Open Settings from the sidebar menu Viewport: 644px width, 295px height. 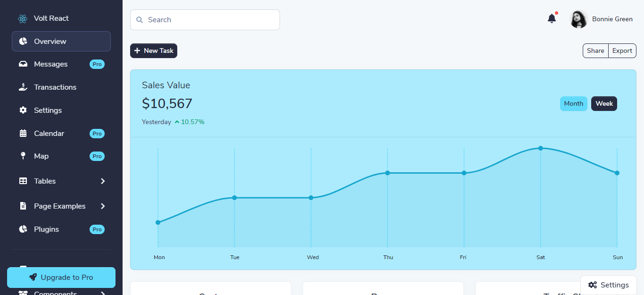point(48,110)
